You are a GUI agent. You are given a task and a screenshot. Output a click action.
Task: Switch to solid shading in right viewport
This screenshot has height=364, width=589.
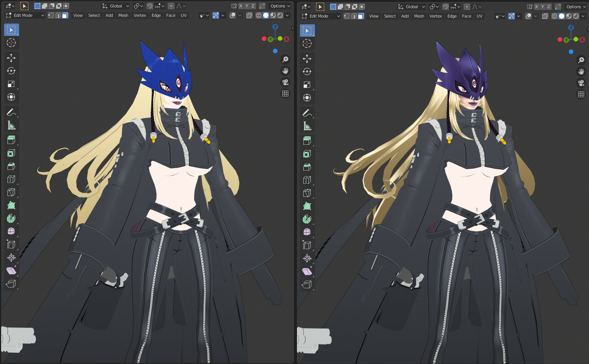562,16
